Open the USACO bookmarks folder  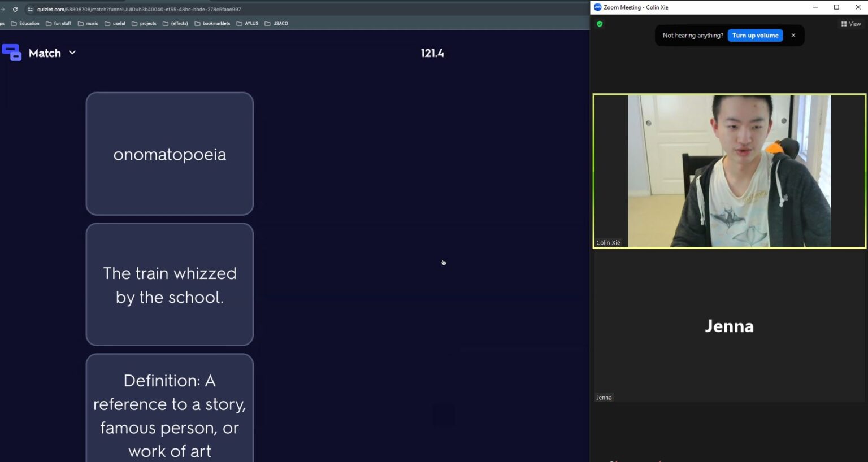click(276, 24)
